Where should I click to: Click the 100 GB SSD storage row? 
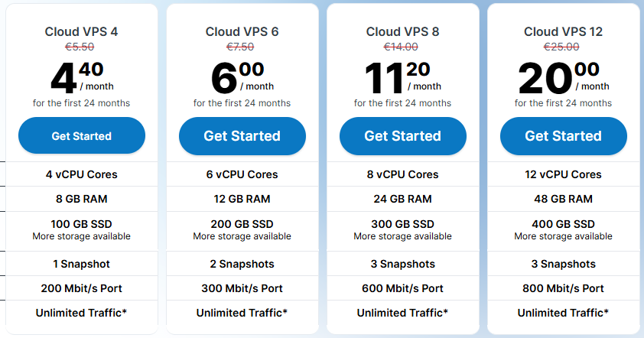coord(82,230)
